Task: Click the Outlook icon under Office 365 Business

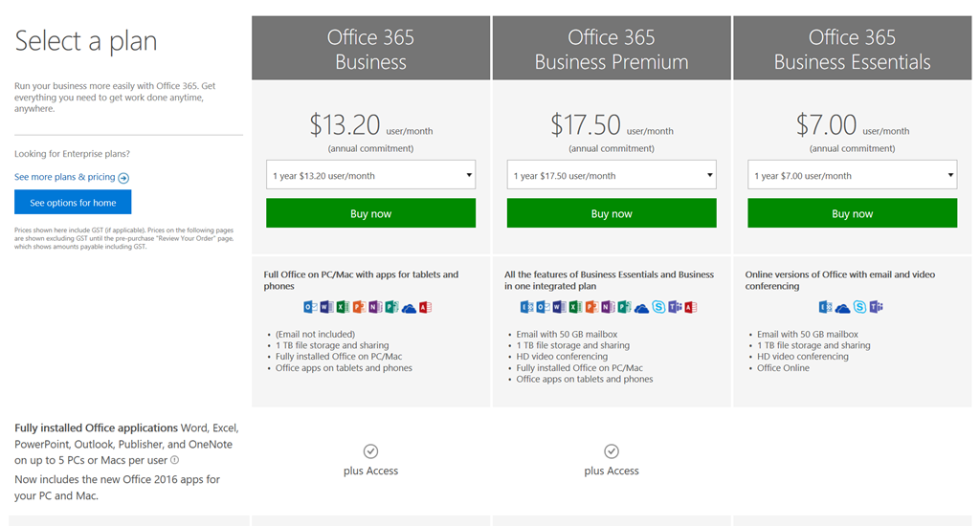Action: pos(310,307)
